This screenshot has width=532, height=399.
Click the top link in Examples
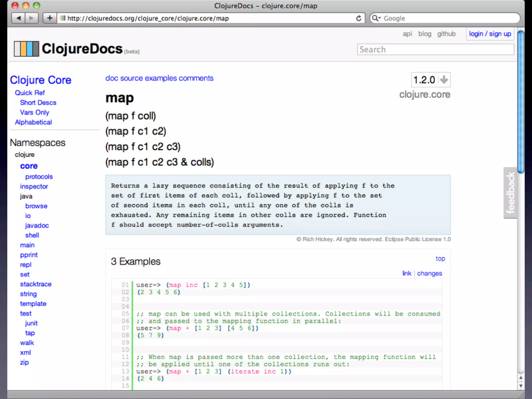pos(440,259)
